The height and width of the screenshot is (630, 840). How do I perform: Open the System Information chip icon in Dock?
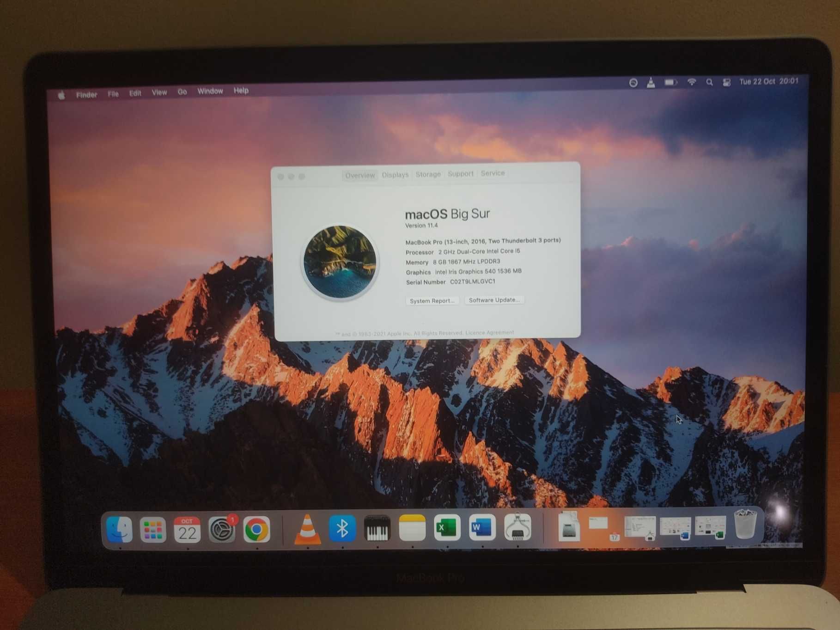click(517, 527)
